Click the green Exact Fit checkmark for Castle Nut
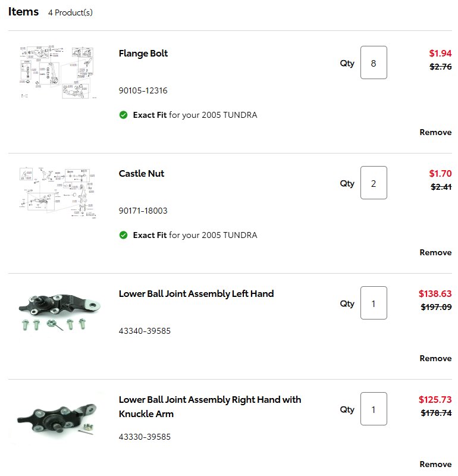 pos(123,235)
